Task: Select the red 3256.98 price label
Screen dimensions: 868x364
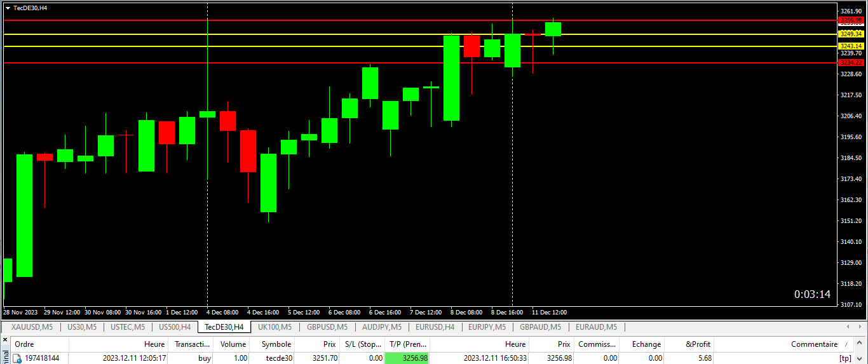Action: tap(851, 20)
